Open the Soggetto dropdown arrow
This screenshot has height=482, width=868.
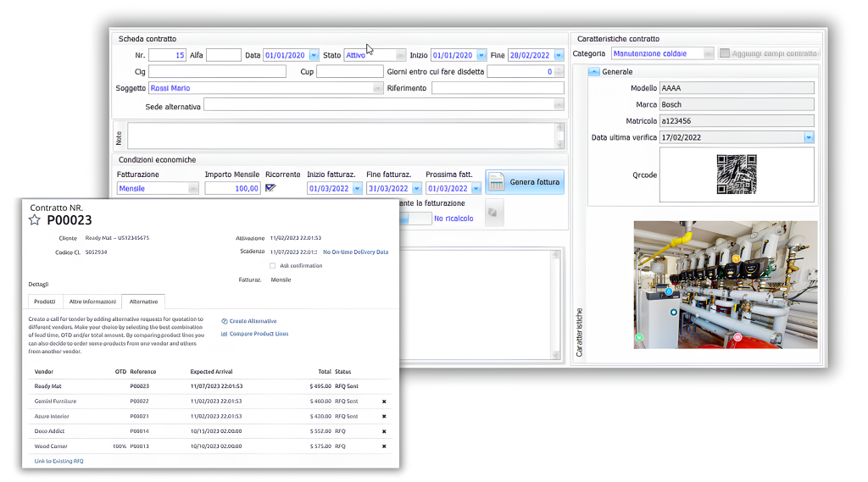[x=377, y=88]
